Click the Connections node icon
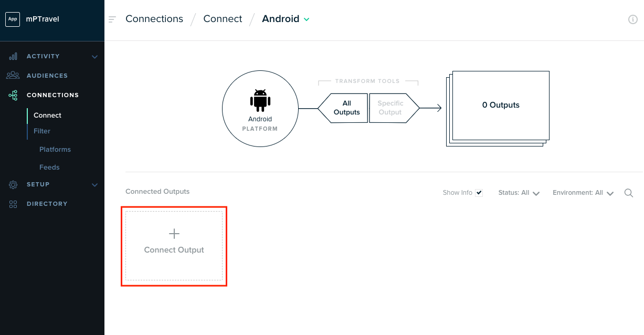Viewport: 644px width, 335px height. [x=13, y=95]
